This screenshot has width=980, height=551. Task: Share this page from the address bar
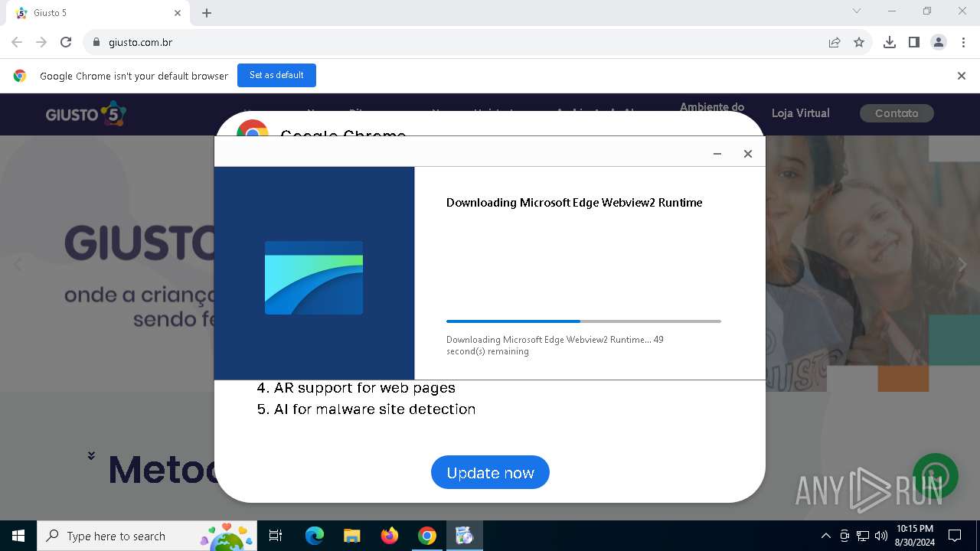coord(835,42)
